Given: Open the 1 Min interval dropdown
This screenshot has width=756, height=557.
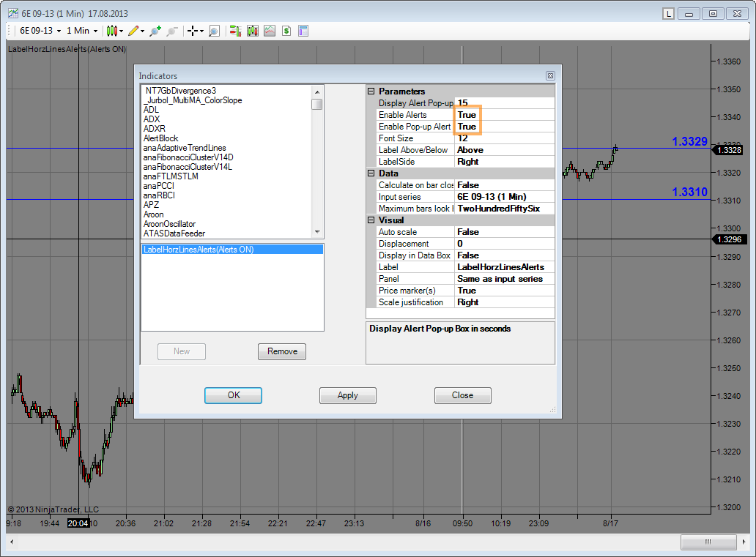Looking at the screenshot, I should click(x=82, y=31).
